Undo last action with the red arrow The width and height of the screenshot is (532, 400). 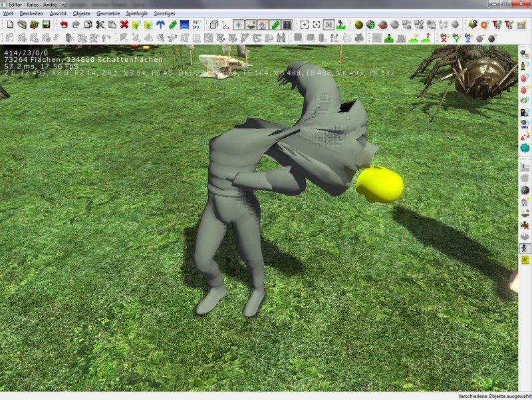pos(64,25)
